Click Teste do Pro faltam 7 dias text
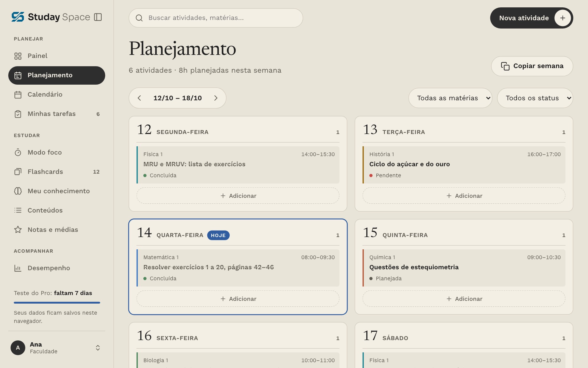 click(53, 293)
